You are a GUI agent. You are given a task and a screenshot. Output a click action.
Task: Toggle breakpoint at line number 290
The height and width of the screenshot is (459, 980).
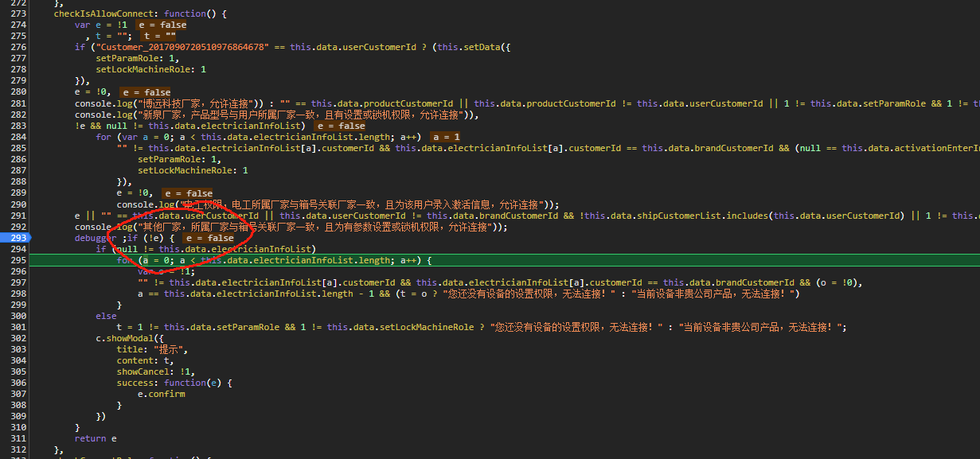pos(18,204)
